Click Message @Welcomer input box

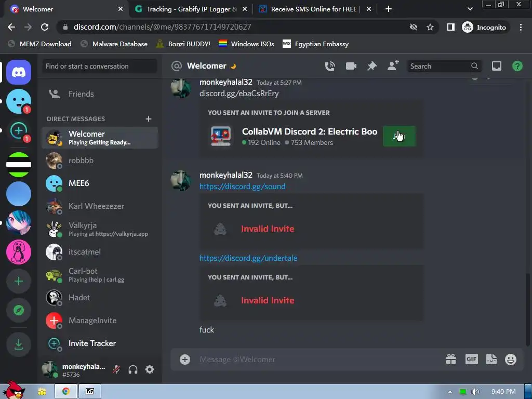tap(319, 360)
